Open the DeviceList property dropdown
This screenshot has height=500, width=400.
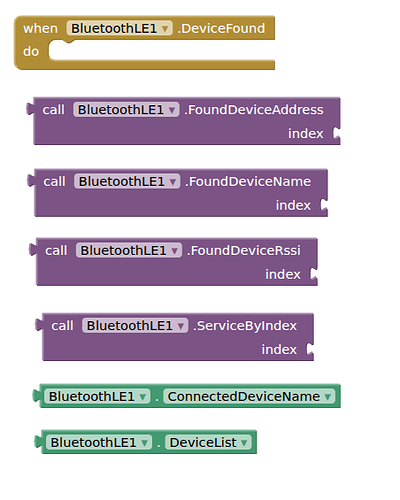[x=208, y=442]
